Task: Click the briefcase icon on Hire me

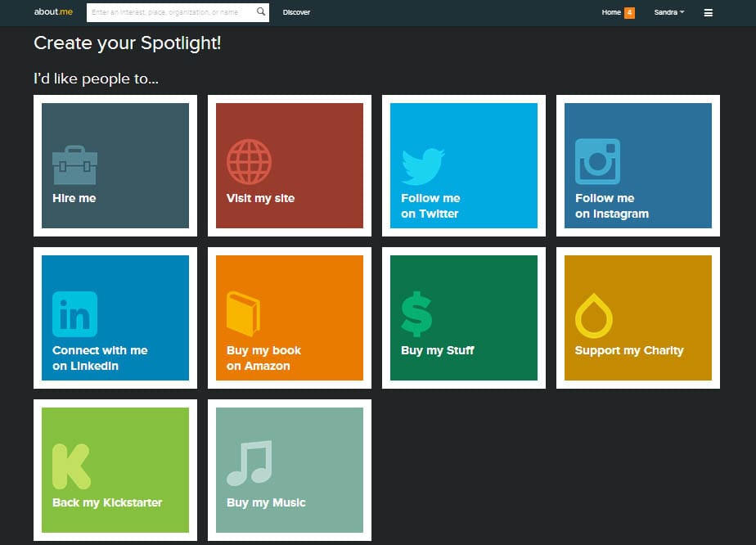Action: tap(74, 165)
